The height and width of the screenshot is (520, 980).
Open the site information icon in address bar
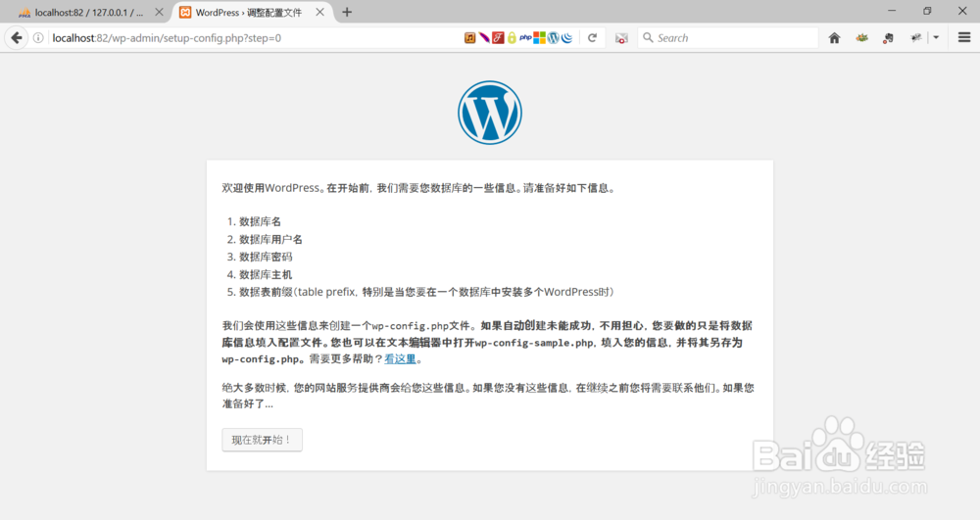point(38,38)
